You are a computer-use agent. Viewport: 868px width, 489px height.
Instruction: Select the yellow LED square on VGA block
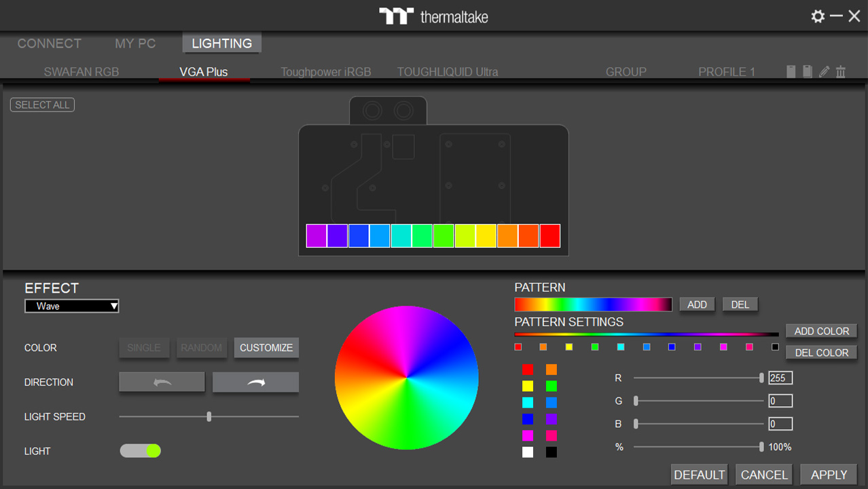pyautogui.click(x=486, y=236)
